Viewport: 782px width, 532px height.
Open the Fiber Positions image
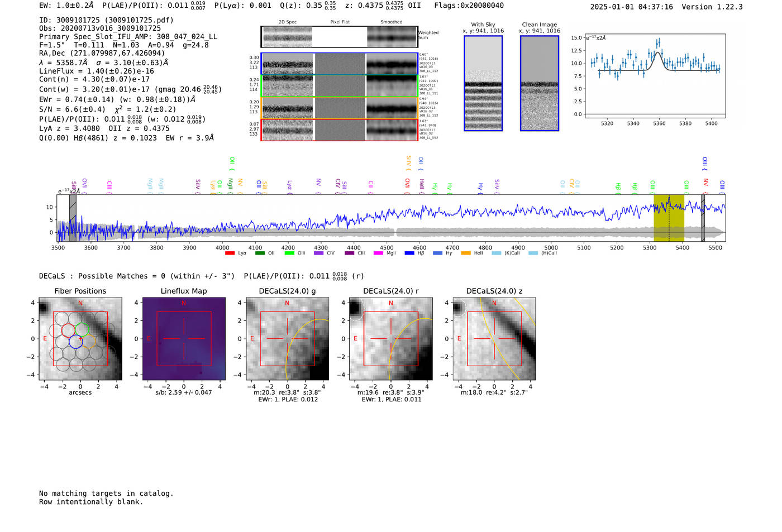pos(80,339)
